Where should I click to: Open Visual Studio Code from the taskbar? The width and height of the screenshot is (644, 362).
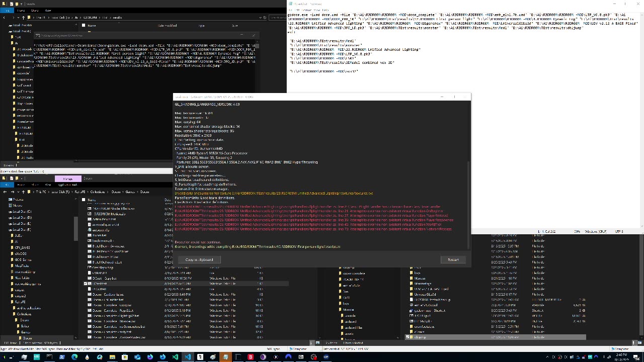click(187, 357)
